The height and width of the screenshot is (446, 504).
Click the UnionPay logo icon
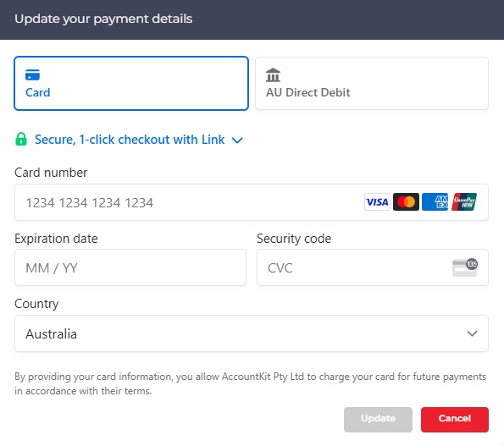pyautogui.click(x=464, y=202)
